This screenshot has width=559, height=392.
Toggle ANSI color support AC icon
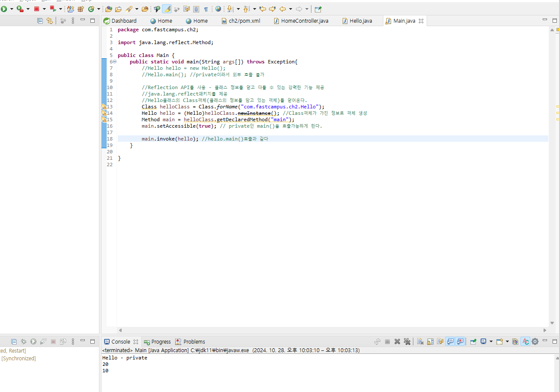(x=526, y=341)
